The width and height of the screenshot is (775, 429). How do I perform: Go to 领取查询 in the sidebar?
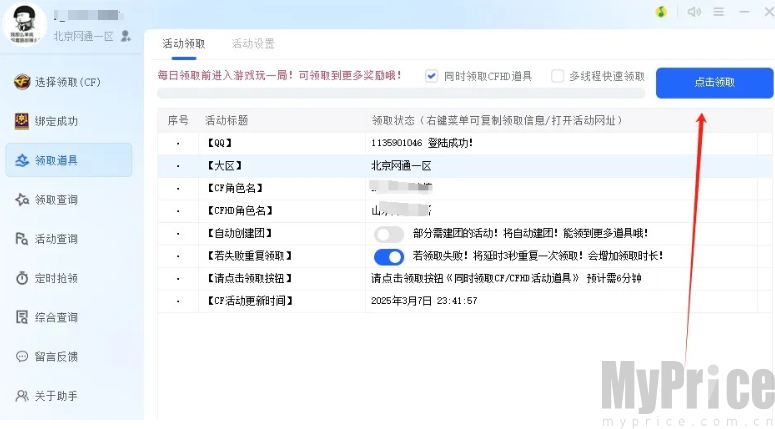69,200
